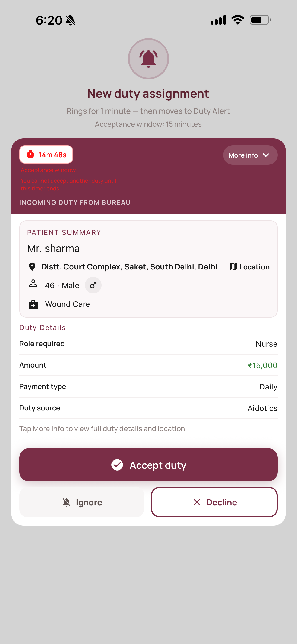
Task: Tap the medical bag Wound Care icon
Action: point(33,304)
